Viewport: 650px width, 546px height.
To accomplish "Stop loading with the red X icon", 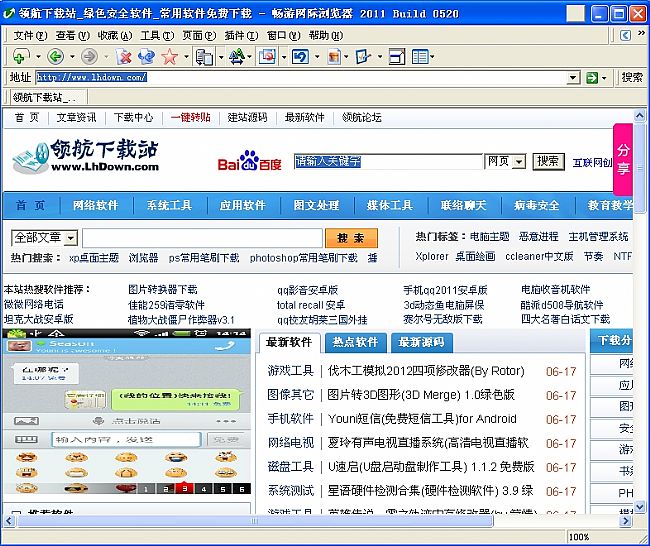I will coord(124,56).
